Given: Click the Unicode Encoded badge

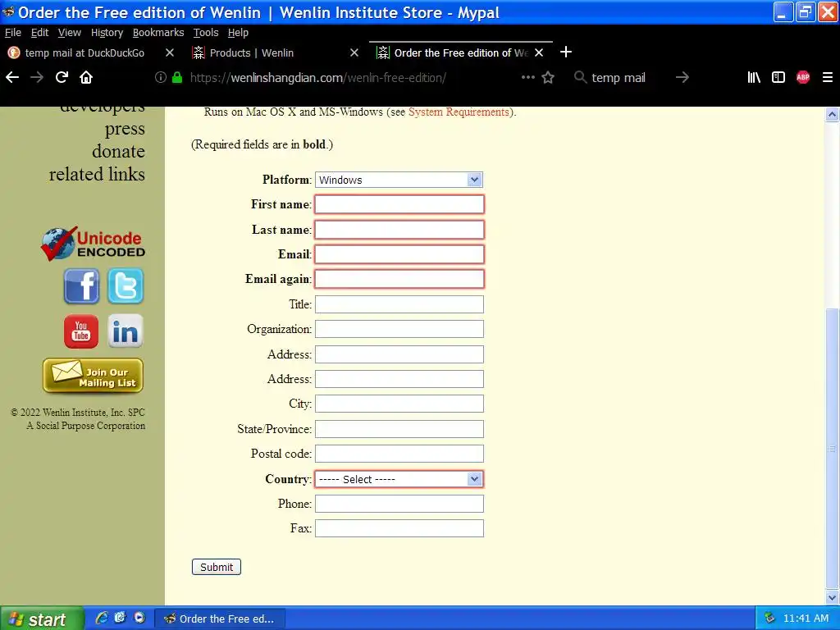Looking at the screenshot, I should point(94,244).
